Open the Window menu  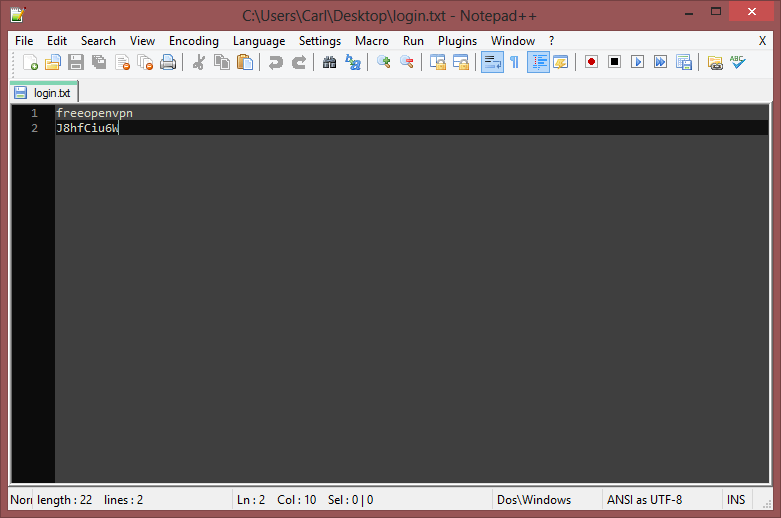(513, 41)
